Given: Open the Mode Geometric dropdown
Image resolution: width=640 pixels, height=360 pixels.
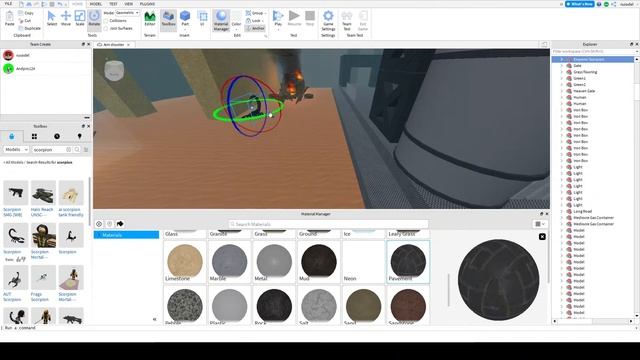Looking at the screenshot, I should pyautogui.click(x=127, y=13).
